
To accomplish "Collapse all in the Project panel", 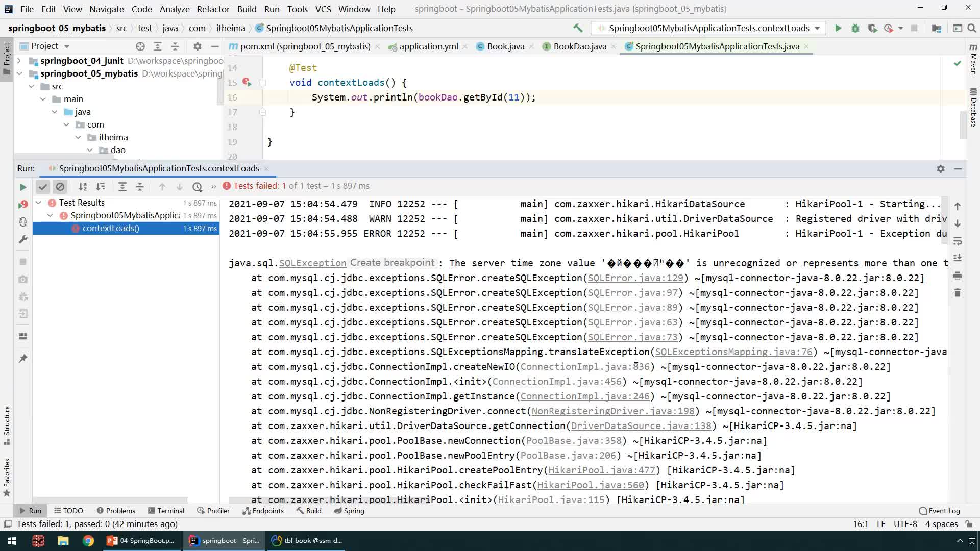I will click(x=175, y=46).
